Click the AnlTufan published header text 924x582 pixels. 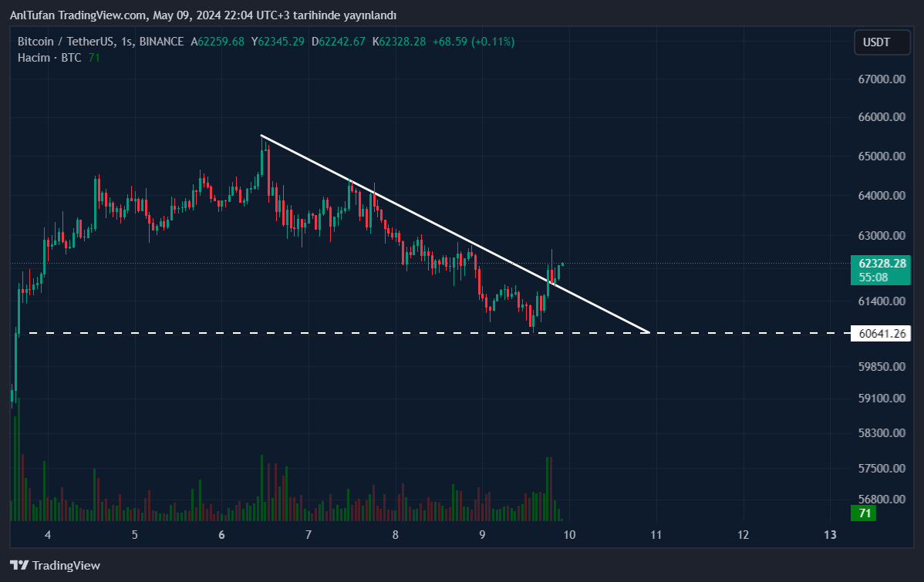coord(204,15)
